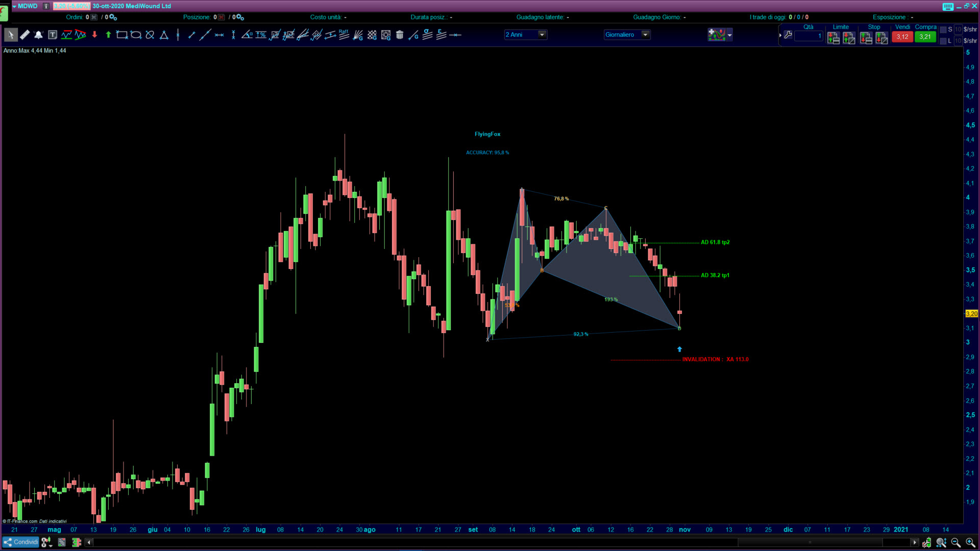This screenshot has width=980, height=551.
Task: Select the Raff regression channel tool
Action: (x=344, y=35)
